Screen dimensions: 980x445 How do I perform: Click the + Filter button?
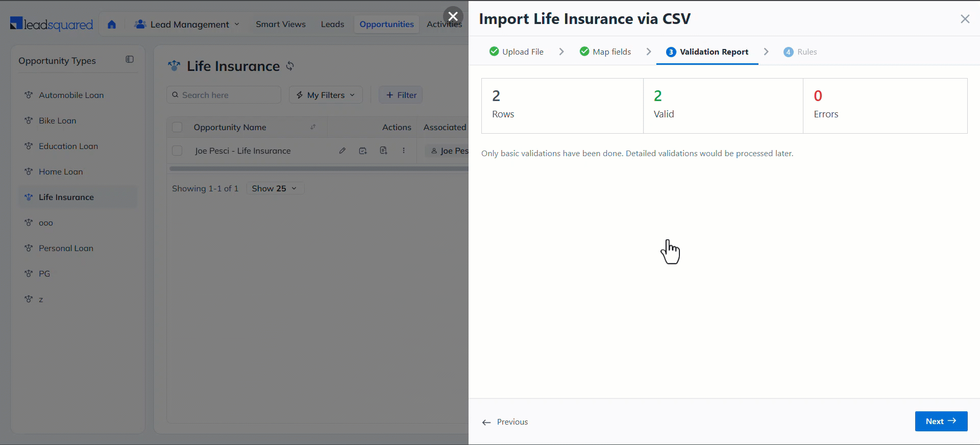(x=401, y=95)
